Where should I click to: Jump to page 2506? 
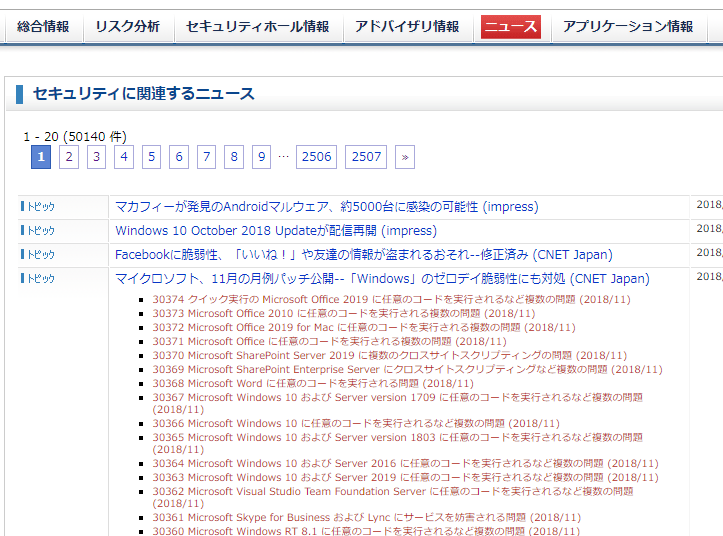coord(316,157)
